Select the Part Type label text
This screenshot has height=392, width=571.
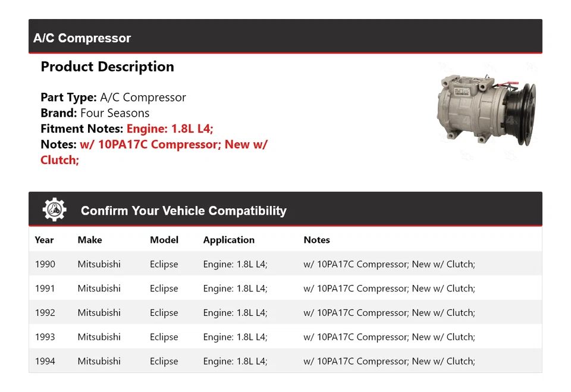click(x=67, y=97)
